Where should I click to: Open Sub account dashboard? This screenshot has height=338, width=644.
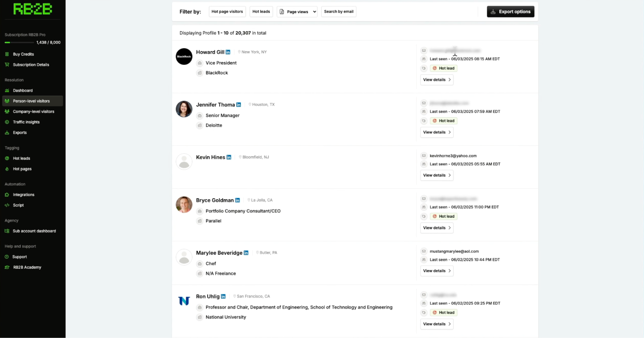34,231
